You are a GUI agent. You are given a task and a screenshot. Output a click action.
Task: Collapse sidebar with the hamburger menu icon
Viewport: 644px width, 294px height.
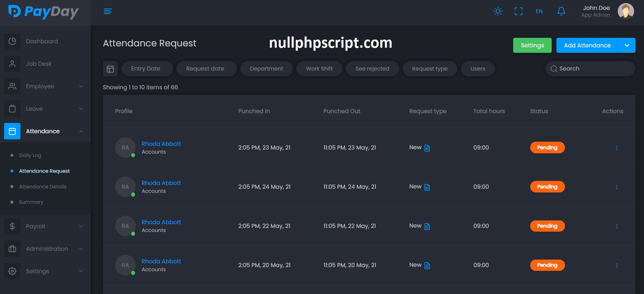[108, 11]
